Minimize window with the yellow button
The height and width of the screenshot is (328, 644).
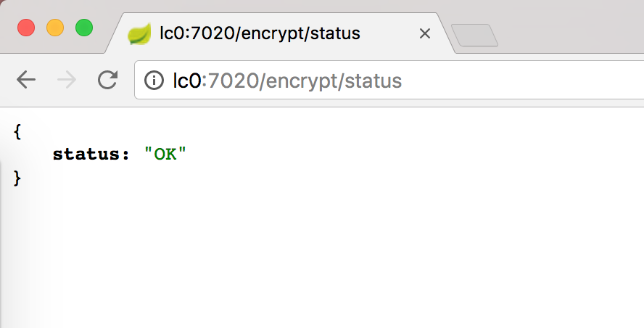55,28
